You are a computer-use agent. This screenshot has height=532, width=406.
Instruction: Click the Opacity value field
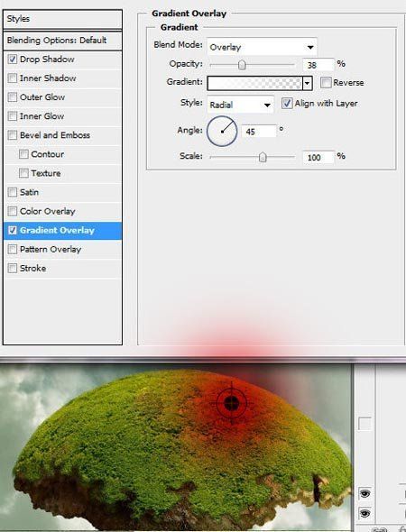[x=318, y=64]
